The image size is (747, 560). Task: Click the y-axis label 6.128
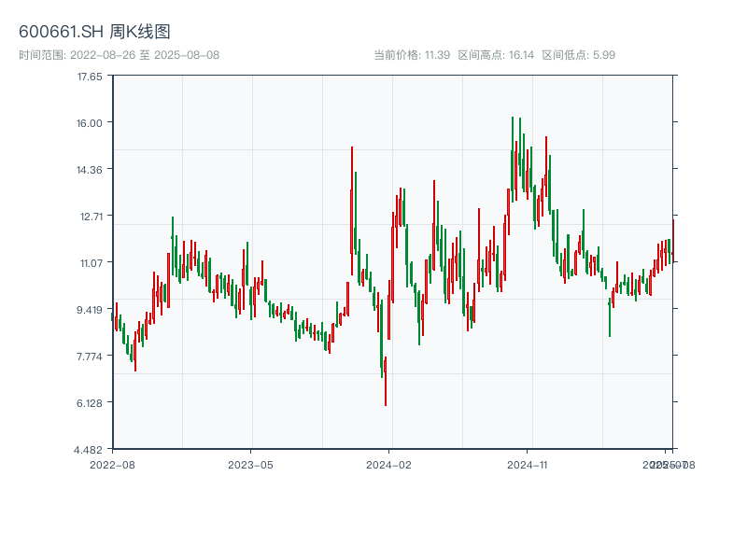[x=90, y=403]
